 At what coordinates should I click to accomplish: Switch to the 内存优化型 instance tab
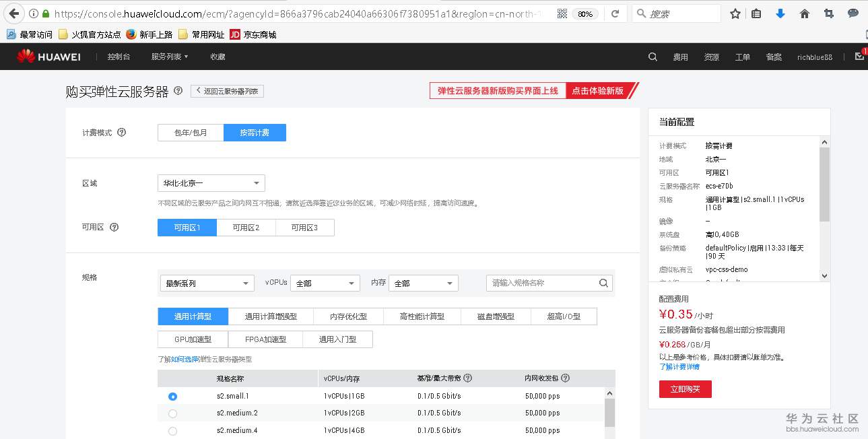[x=347, y=316]
